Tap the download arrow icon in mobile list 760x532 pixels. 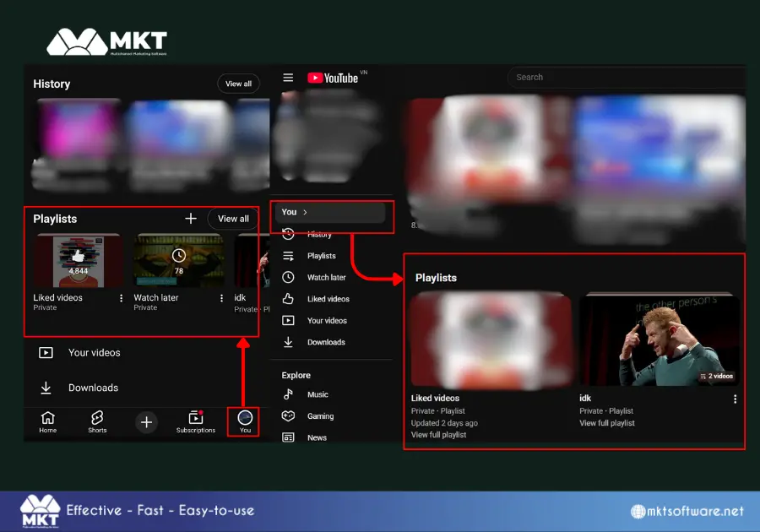click(x=46, y=388)
